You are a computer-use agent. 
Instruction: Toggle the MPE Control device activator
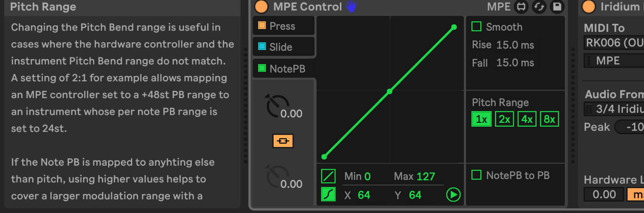(261, 7)
